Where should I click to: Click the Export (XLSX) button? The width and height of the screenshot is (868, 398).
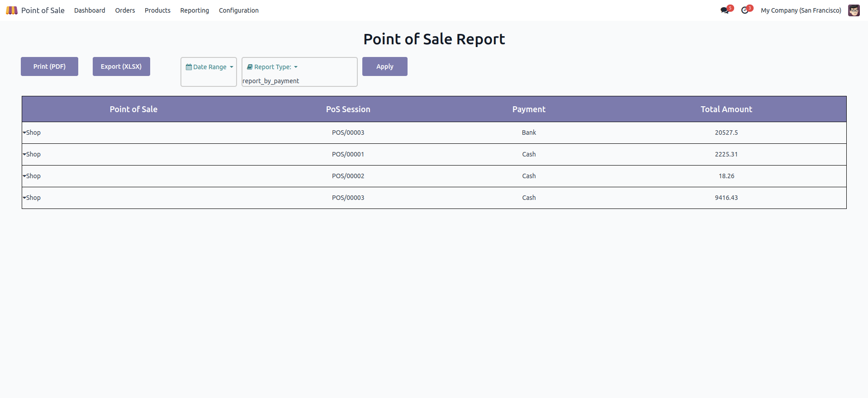click(x=121, y=66)
